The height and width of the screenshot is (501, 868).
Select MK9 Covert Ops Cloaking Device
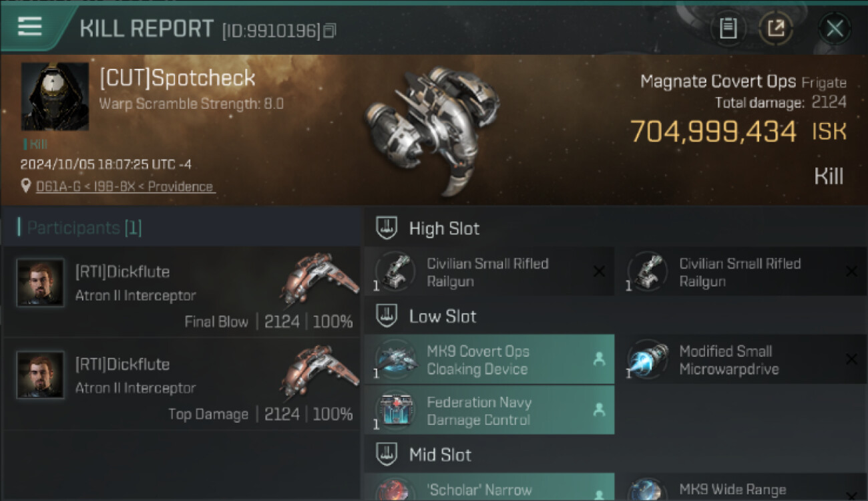(x=489, y=359)
